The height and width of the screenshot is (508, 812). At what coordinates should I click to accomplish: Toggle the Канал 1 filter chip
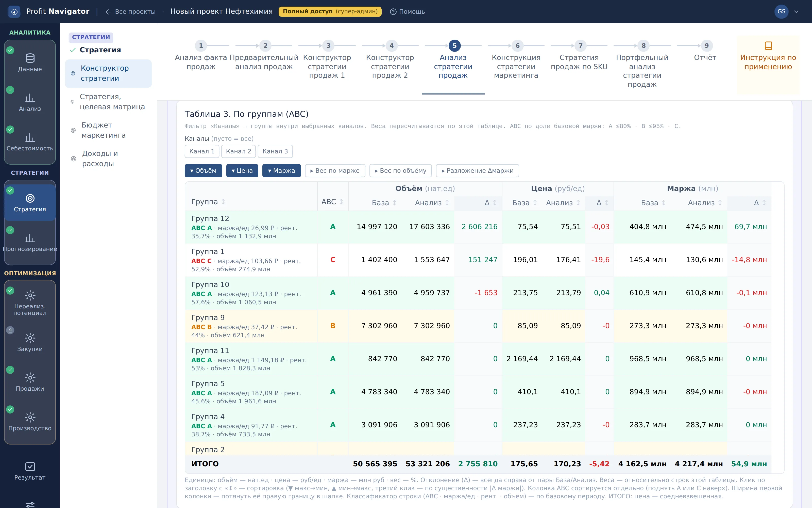coord(202,151)
